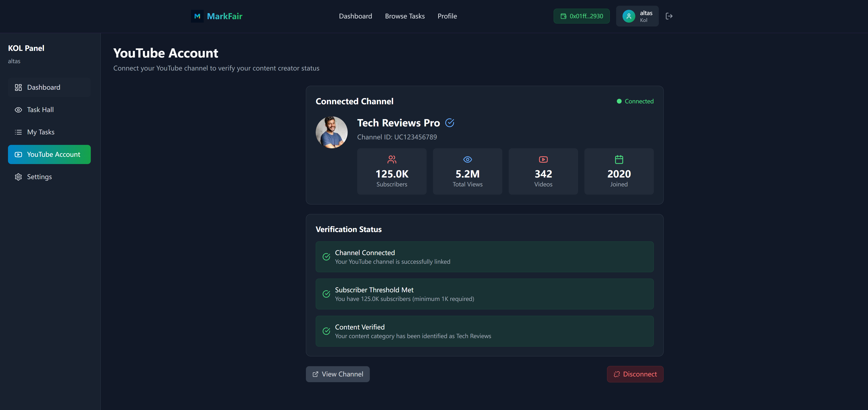The height and width of the screenshot is (410, 868).
Task: Click the Total Views eye icon
Action: 467,159
